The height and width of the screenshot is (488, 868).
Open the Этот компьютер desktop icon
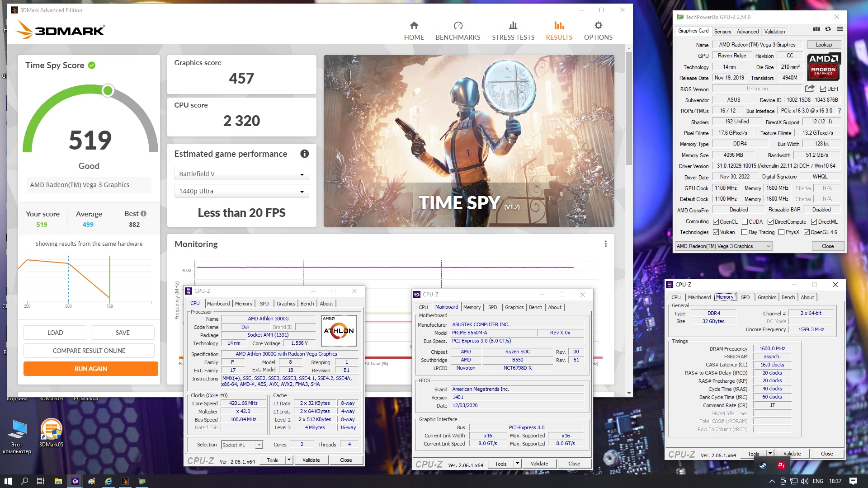pos(17,436)
